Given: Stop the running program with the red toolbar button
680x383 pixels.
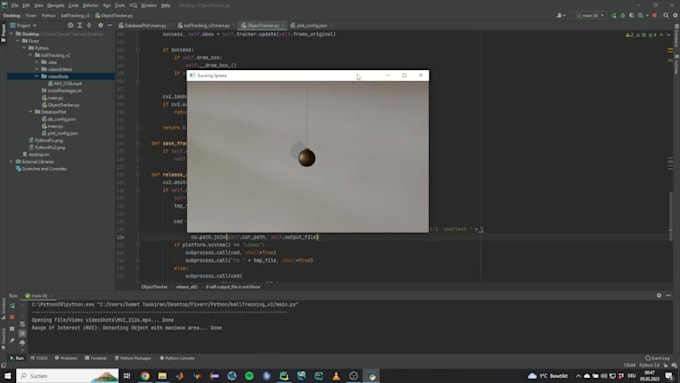Looking at the screenshot, I should (x=654, y=15).
